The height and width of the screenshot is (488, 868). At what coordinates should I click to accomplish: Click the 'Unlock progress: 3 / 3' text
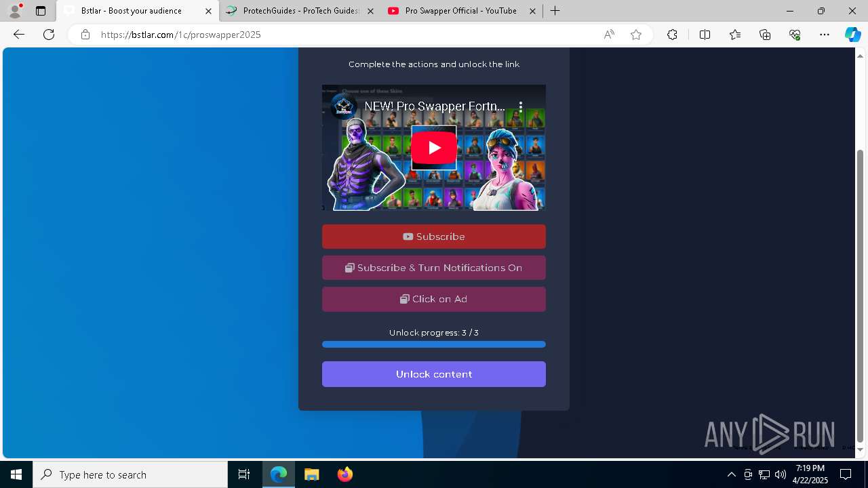click(434, 333)
